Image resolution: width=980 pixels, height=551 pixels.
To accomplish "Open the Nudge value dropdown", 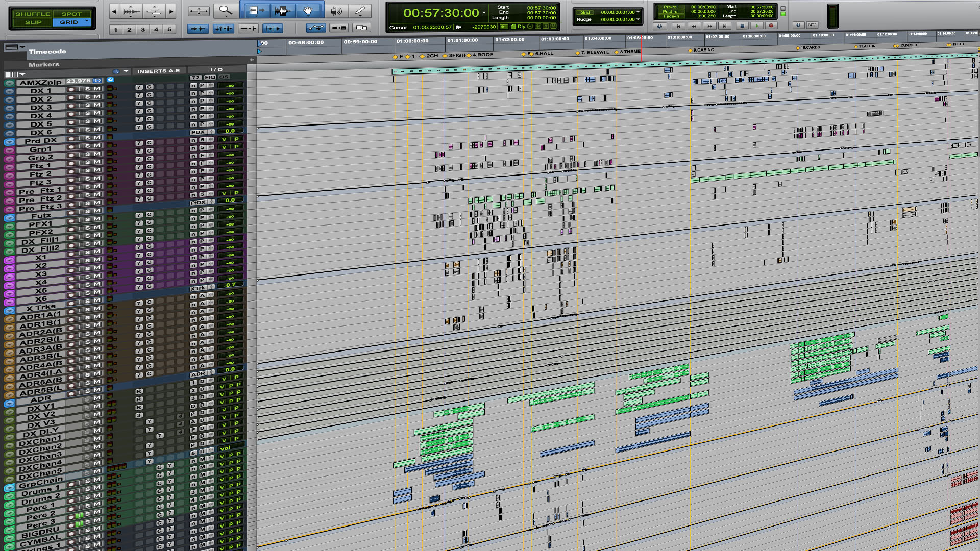I will [638, 19].
